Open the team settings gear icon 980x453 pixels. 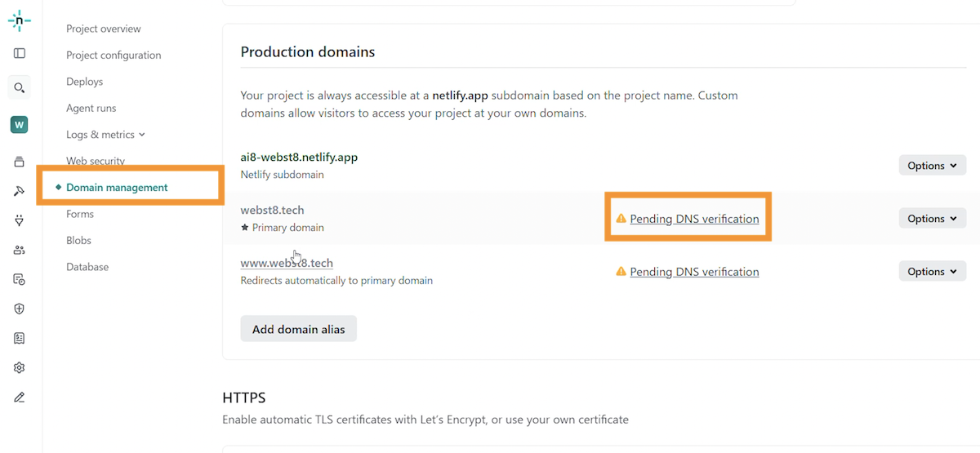(20, 367)
